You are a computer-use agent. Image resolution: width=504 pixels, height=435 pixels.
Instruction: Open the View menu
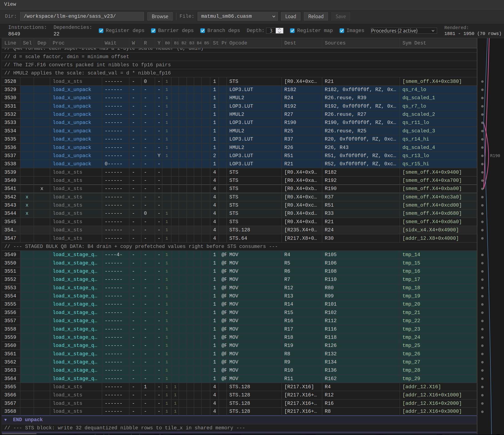coord(10,4)
